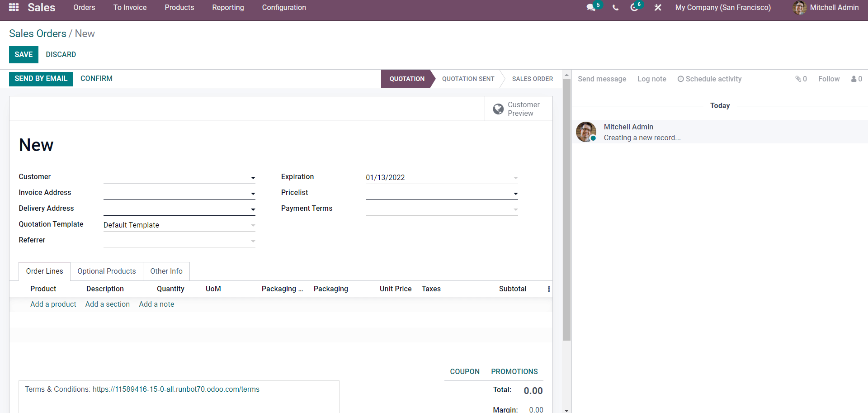Click the PROMOTIONS button
868x413 pixels.
click(x=514, y=371)
